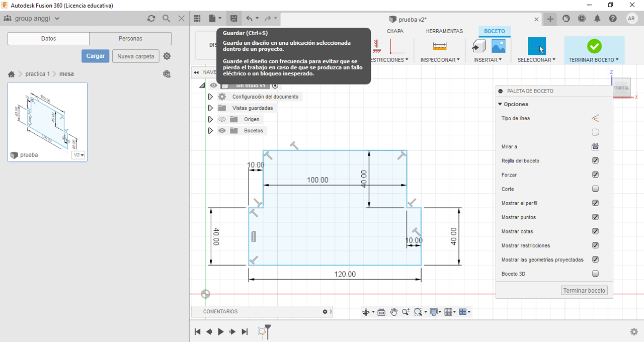This screenshot has width=644, height=342.
Task: Click the Cargar button
Action: point(95,56)
